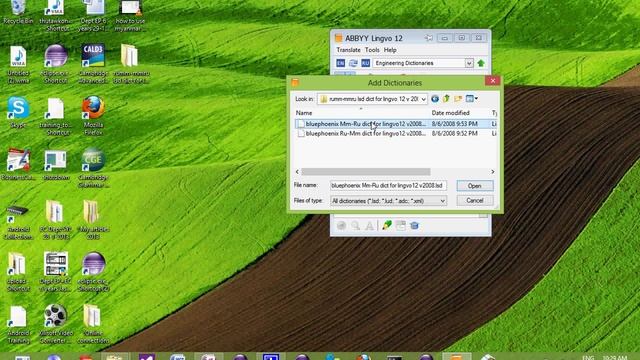The height and width of the screenshot is (360, 640).
Task: Select the Skype desktop shortcut
Action: tap(18, 112)
